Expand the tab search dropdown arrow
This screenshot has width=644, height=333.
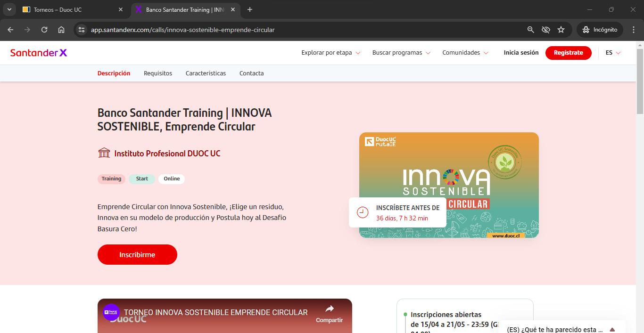(x=9, y=9)
